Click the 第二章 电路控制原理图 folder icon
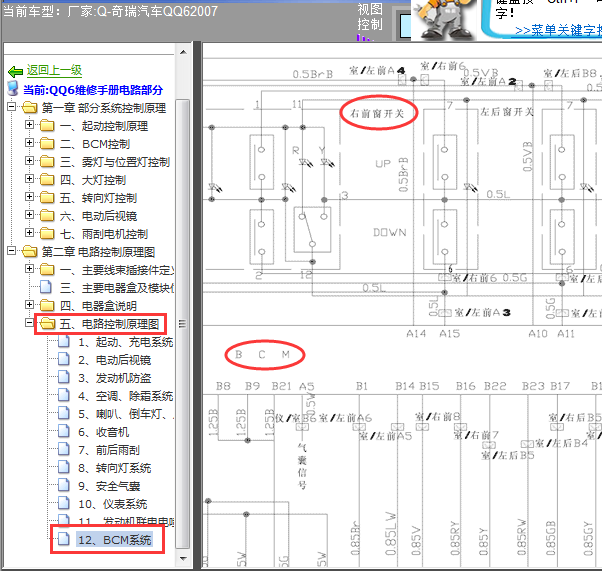602x571 pixels. [30, 252]
